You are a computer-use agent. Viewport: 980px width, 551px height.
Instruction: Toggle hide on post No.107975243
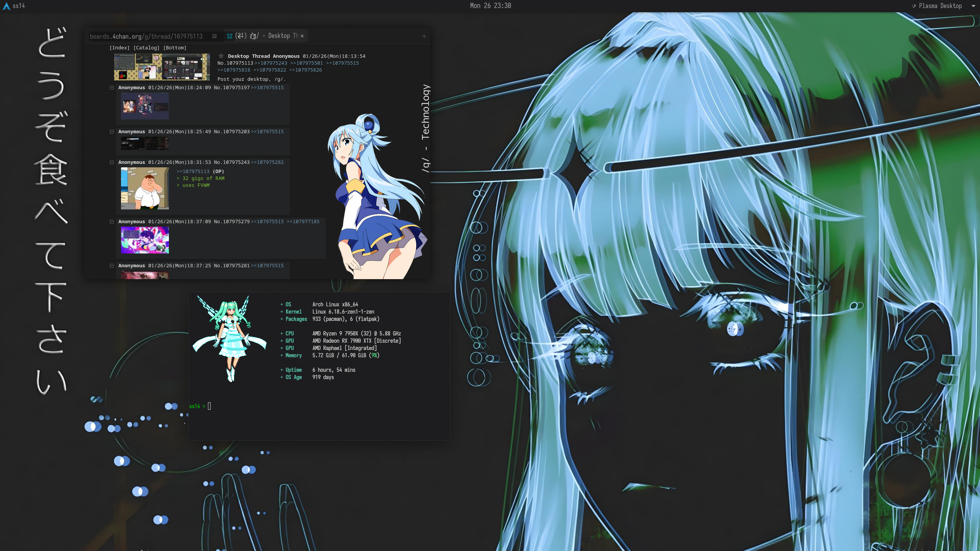click(112, 162)
